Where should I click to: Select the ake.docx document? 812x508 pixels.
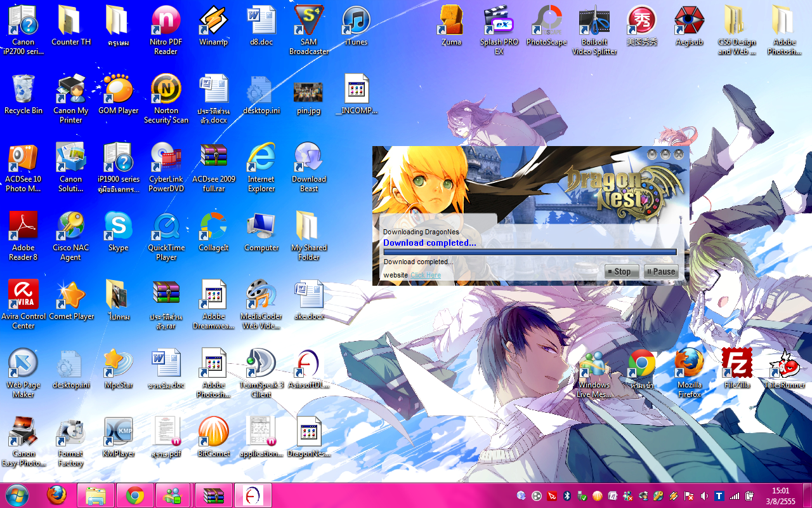tap(309, 300)
